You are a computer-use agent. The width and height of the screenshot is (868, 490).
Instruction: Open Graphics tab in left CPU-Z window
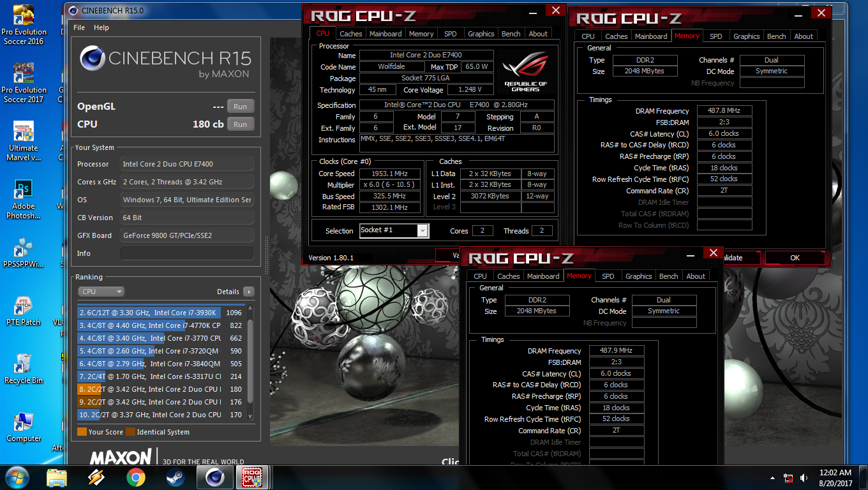(x=481, y=34)
